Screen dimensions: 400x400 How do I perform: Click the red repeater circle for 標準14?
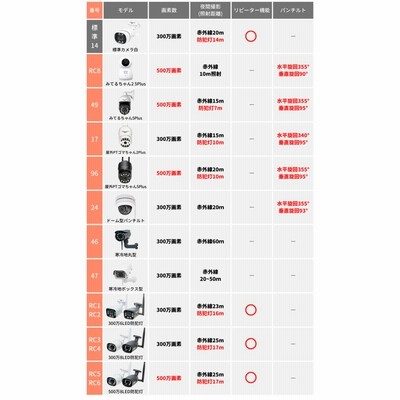251,36
